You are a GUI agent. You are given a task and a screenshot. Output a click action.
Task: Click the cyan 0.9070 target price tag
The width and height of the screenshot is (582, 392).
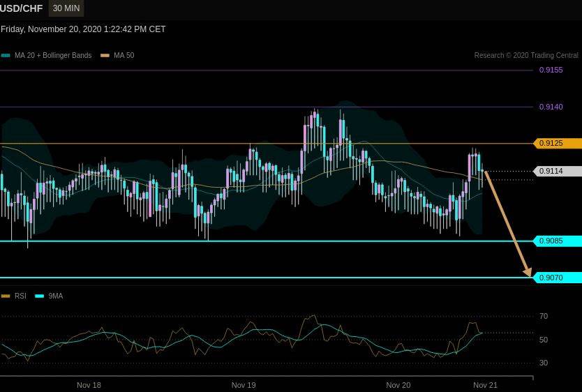point(558,278)
